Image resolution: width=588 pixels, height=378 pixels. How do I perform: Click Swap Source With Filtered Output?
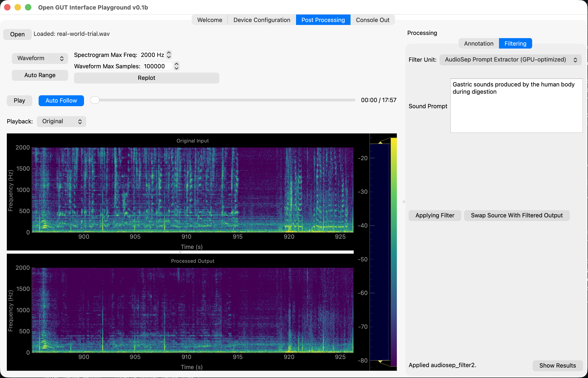point(516,215)
